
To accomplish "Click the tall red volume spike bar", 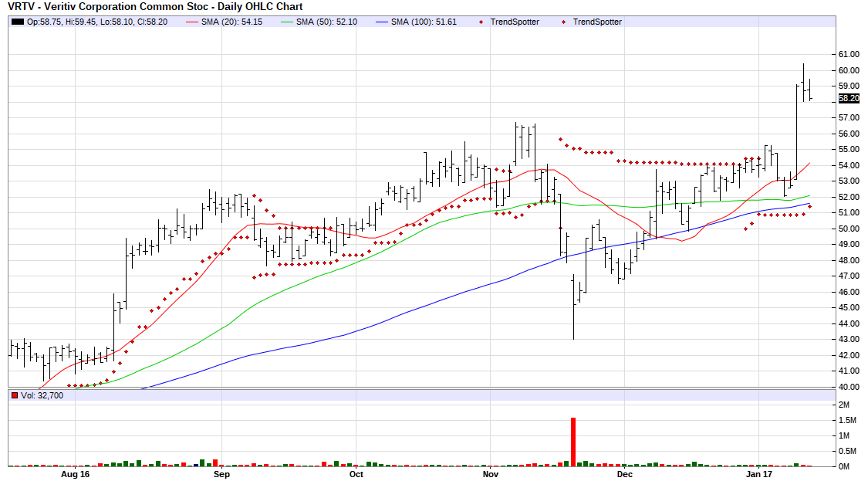I will 573,442.
